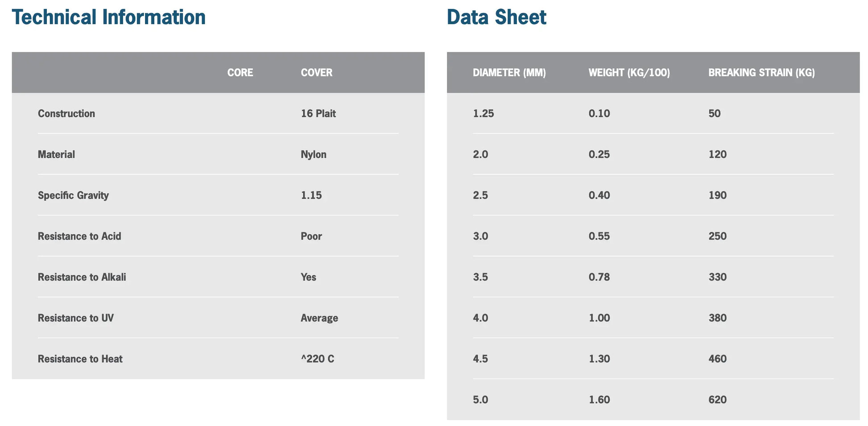Click the 620 breaking strain value
The height and width of the screenshot is (426, 868).
point(717,400)
